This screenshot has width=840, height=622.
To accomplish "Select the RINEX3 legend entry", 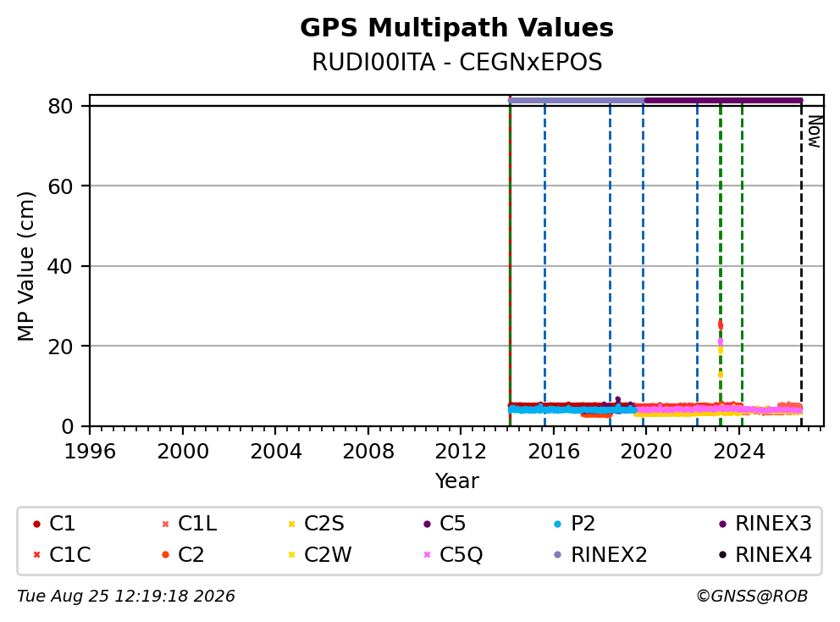I will pos(765,524).
